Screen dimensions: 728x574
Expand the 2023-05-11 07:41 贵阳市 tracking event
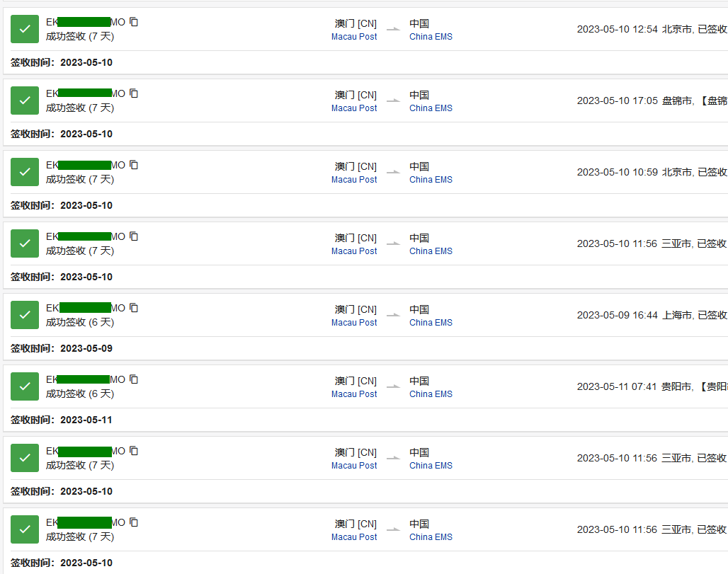[x=652, y=386]
